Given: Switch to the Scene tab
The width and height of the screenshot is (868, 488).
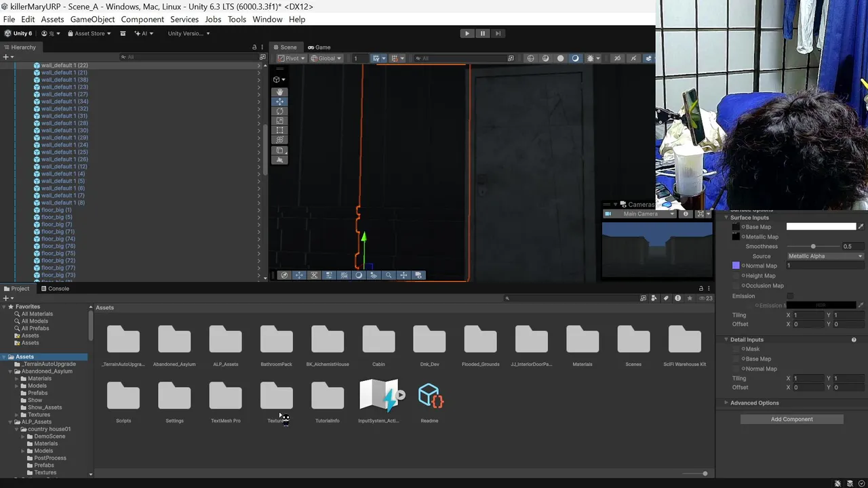Looking at the screenshot, I should click(x=285, y=47).
